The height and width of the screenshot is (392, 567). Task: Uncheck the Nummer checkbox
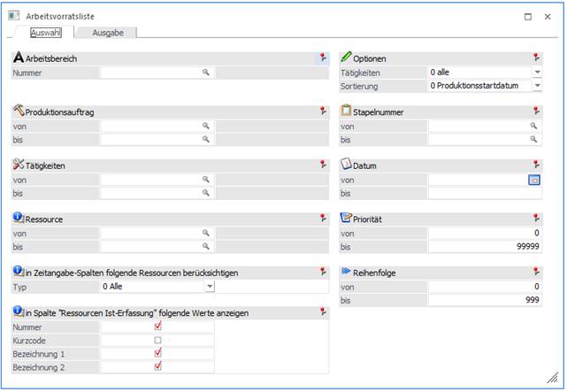pyautogui.click(x=157, y=326)
